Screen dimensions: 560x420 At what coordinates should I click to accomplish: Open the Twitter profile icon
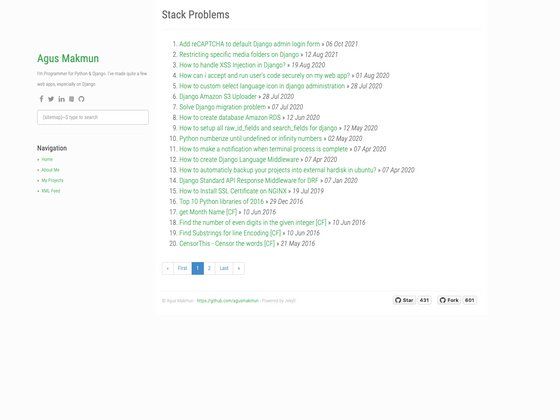coord(51,99)
